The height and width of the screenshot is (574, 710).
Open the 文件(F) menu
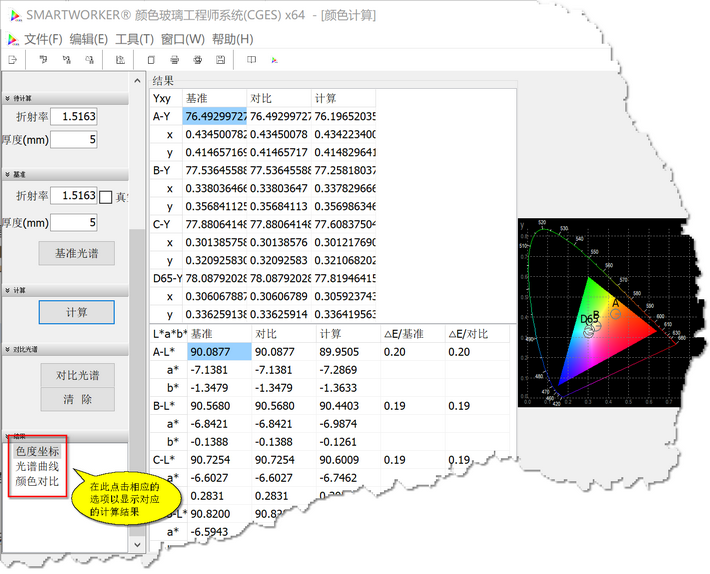[x=43, y=39]
